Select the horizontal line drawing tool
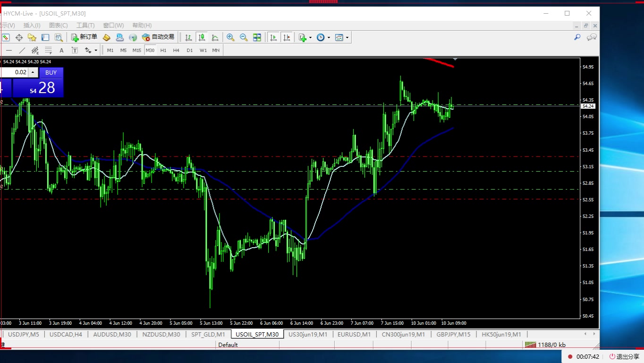Viewport: 644px width, 363px height. (x=9, y=50)
